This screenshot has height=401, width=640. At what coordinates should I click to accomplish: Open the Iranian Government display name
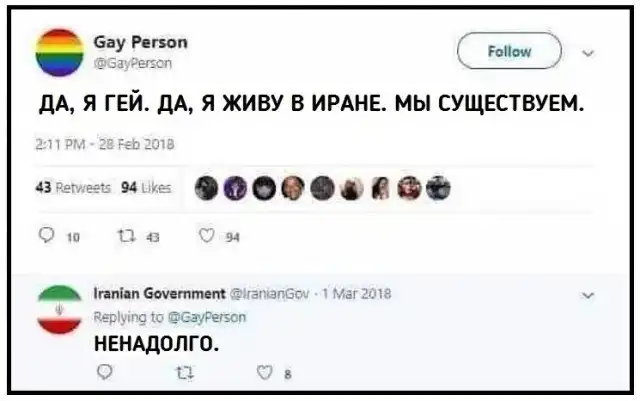(x=160, y=294)
